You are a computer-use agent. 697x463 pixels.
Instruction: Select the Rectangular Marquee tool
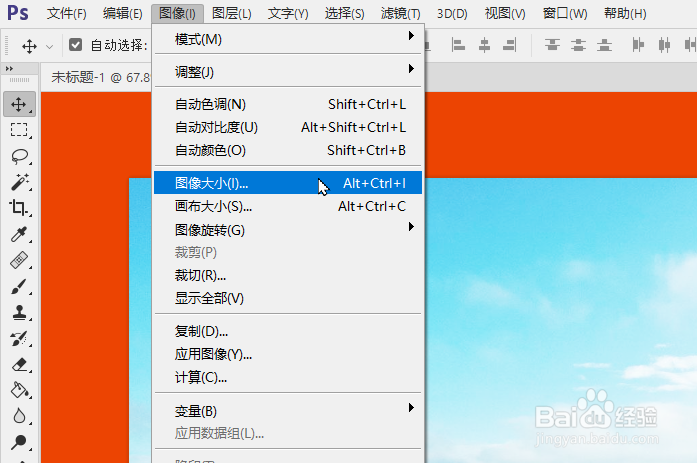point(19,130)
